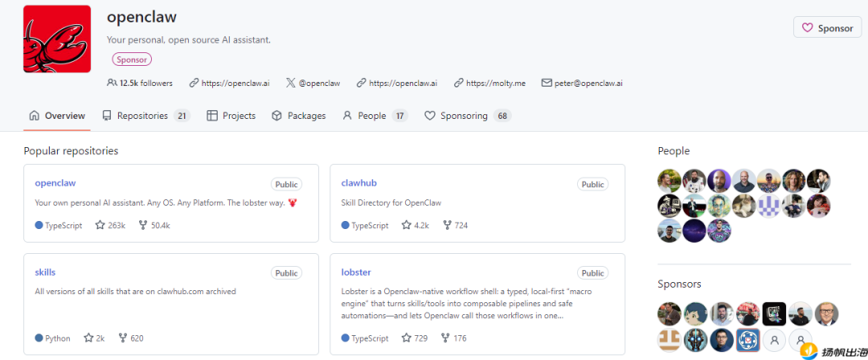This screenshot has width=868, height=360.
Task: Click the 12.5k followers people icon
Action: click(112, 83)
